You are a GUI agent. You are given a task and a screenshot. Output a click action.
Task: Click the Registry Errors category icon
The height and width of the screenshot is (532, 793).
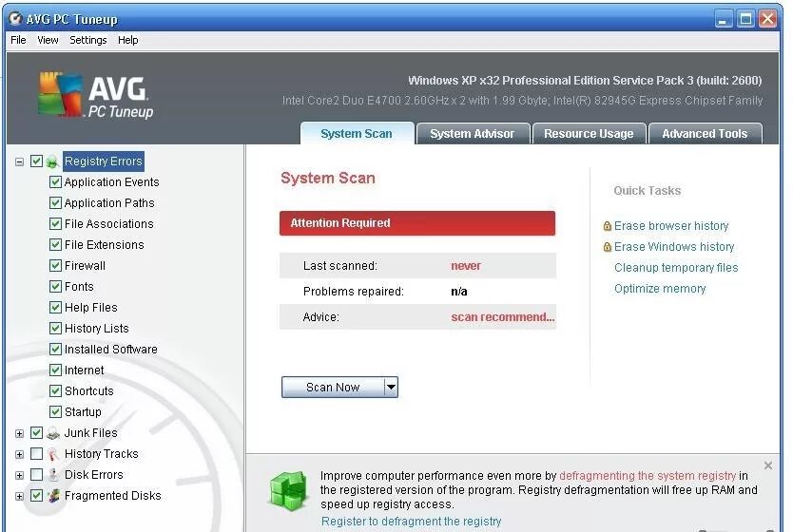tap(52, 161)
